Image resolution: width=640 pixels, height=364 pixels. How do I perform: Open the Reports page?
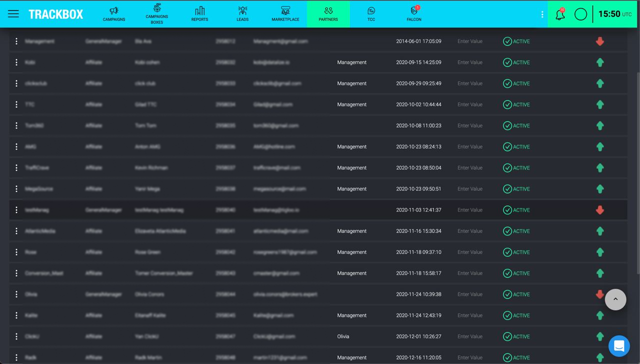pos(199,14)
